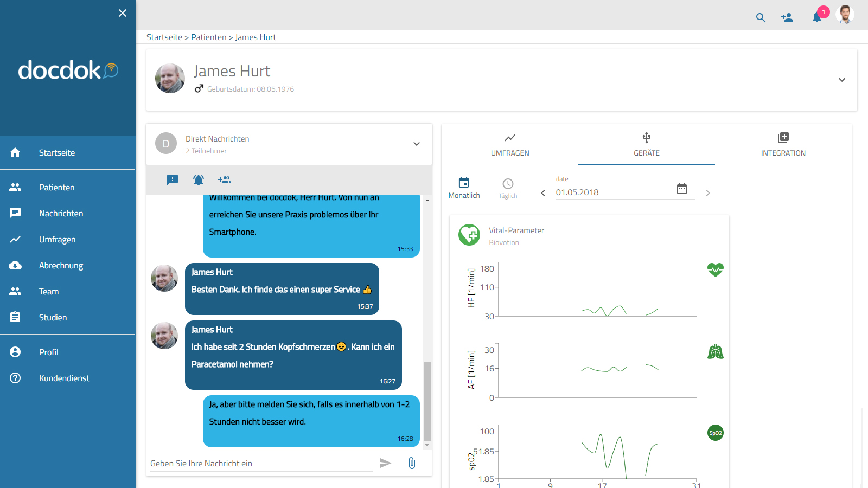Screen dimensions: 868x488
Task: Switch to Monatlich view
Action: [464, 188]
